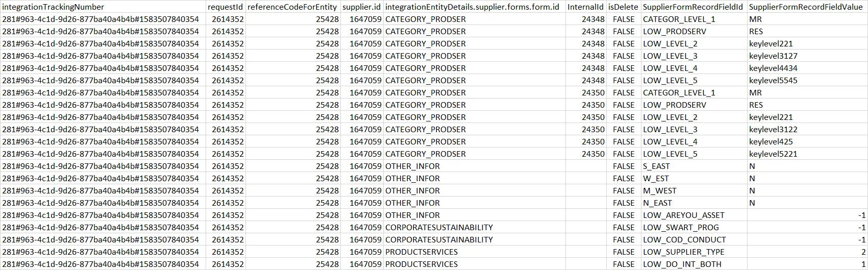Click the keylevel425 cell

pyautogui.click(x=771, y=142)
